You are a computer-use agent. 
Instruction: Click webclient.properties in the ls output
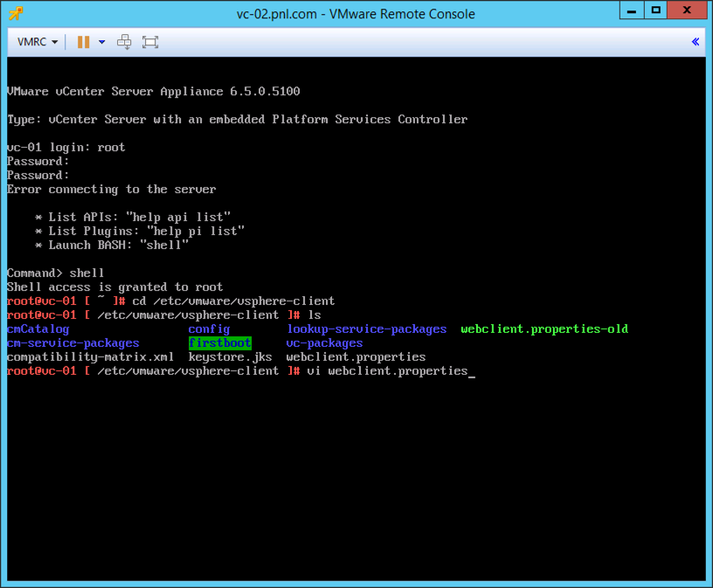pyautogui.click(x=356, y=357)
